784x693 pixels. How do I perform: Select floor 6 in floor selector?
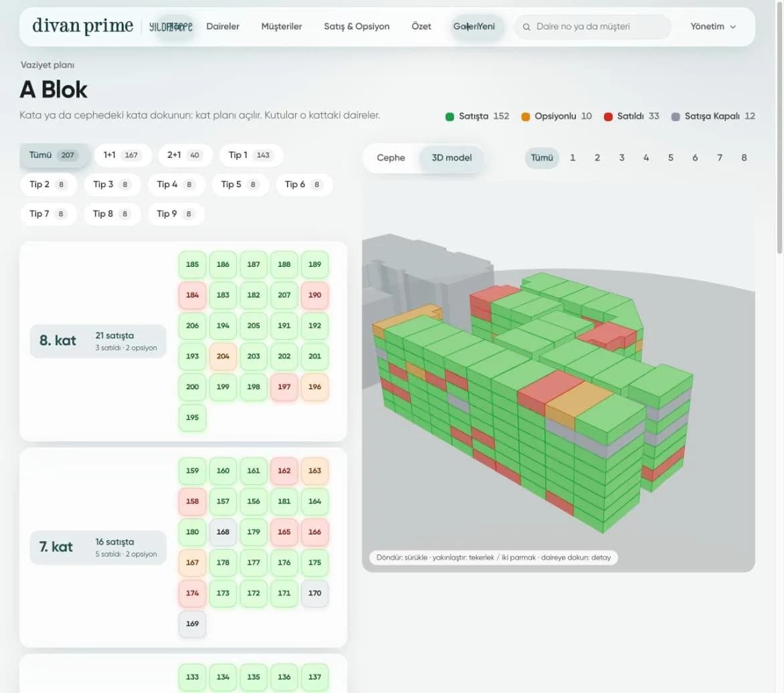[x=695, y=157]
